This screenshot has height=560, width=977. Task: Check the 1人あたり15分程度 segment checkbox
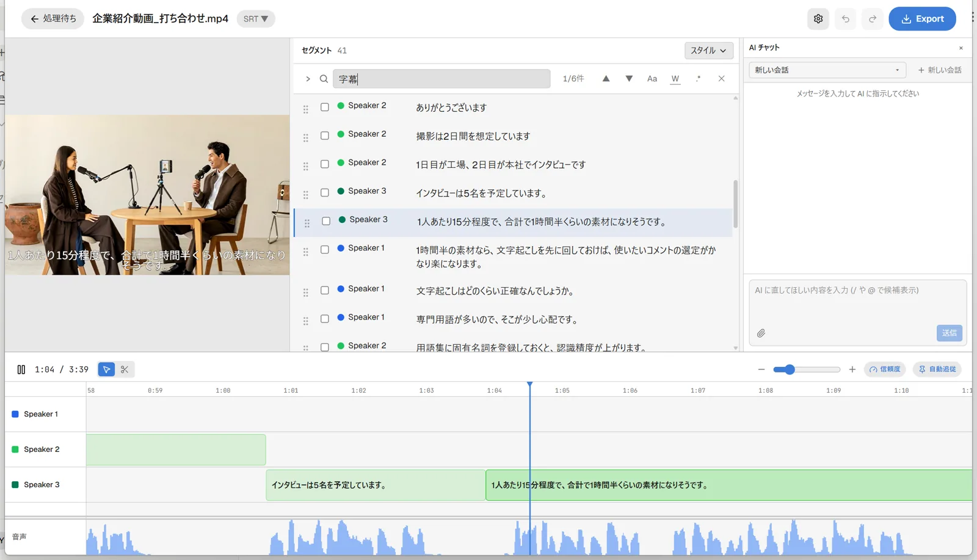(x=326, y=221)
